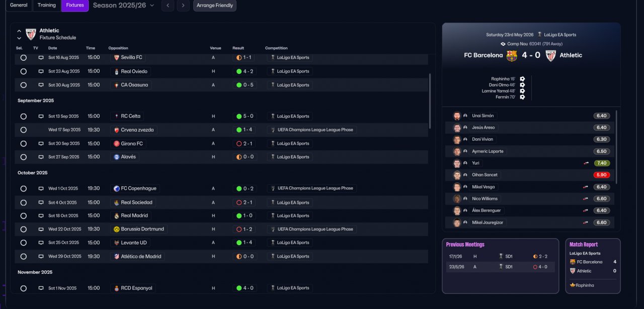Image resolution: width=644 pixels, height=309 pixels.
Task: Click the stadium icon next to Camp Nou
Action: coord(503,44)
